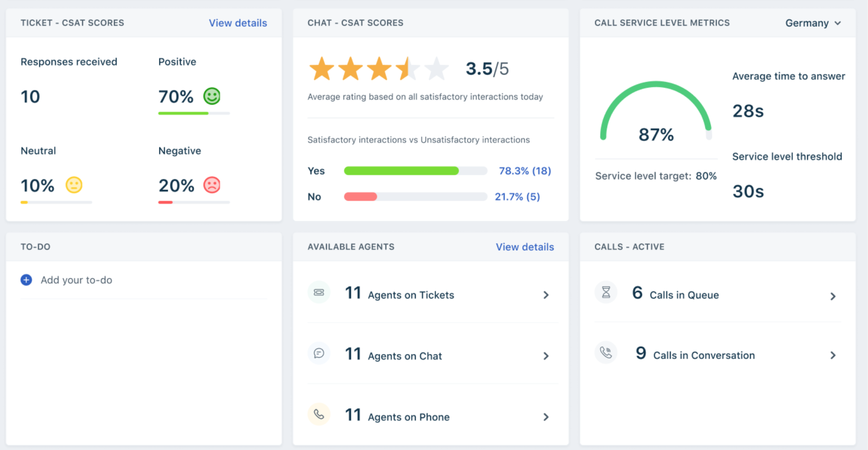Click the yellow neutral face icon
Screen dimensions: 868x450
click(74, 185)
